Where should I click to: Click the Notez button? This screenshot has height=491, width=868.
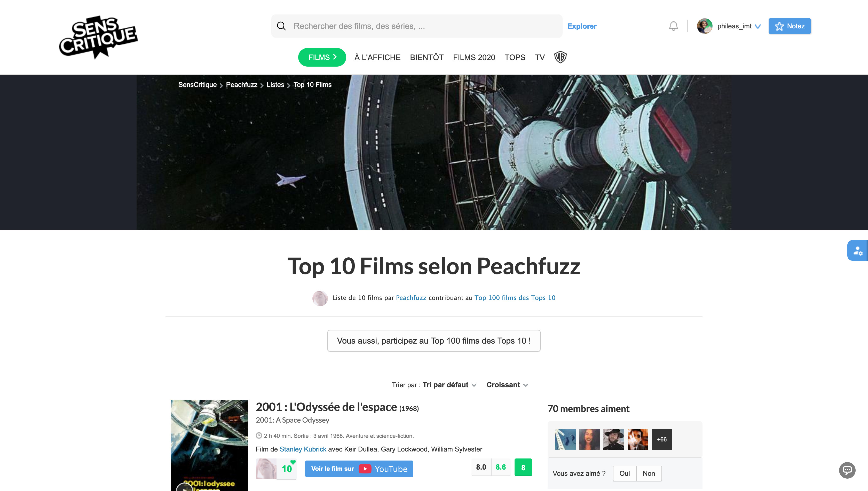(790, 26)
